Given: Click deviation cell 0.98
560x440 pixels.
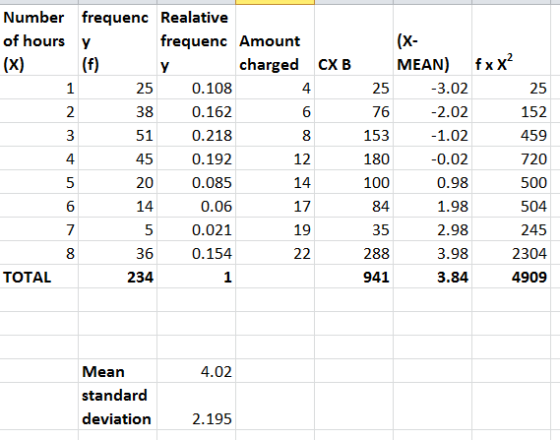Looking at the screenshot, I should pyautogui.click(x=432, y=182).
